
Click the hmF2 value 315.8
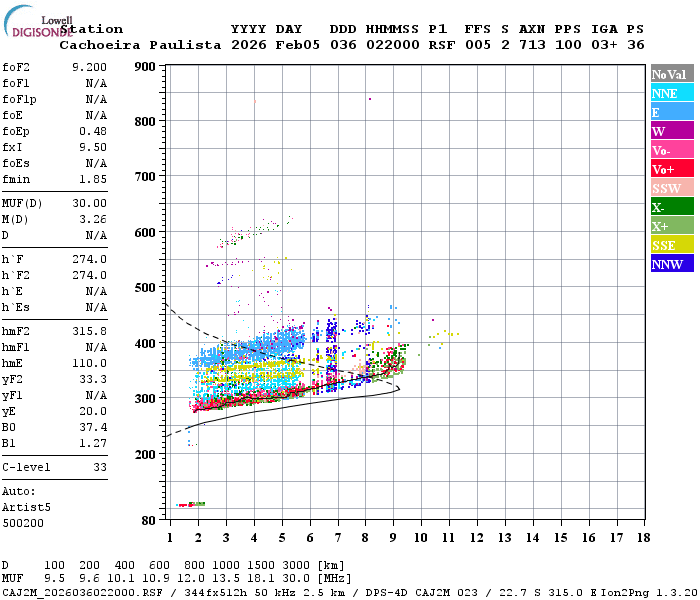pos(89,331)
